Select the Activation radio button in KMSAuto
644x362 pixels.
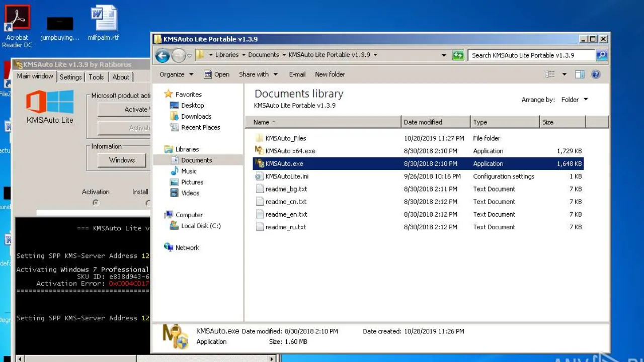[x=96, y=203]
